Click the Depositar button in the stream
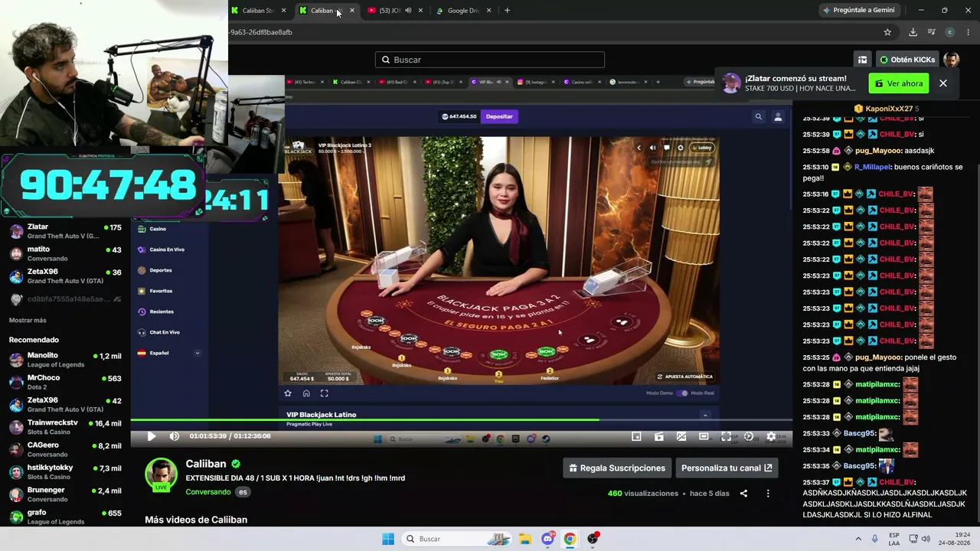The width and height of the screenshot is (980, 551). (499, 116)
